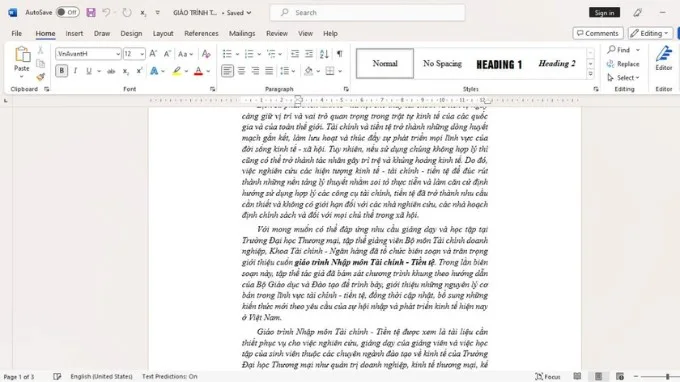Click the Sign in button

tap(604, 13)
